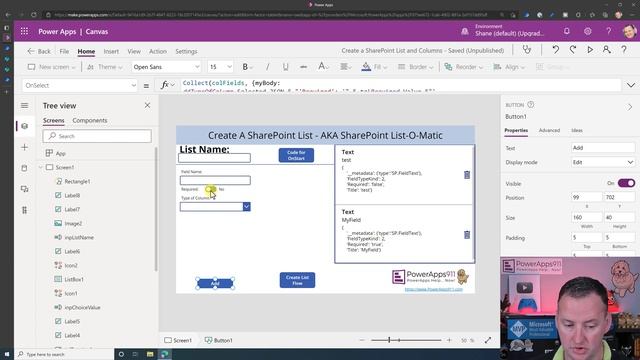The height and width of the screenshot is (360, 640).
Task: Open the Settings menu tab
Action: pos(186,51)
